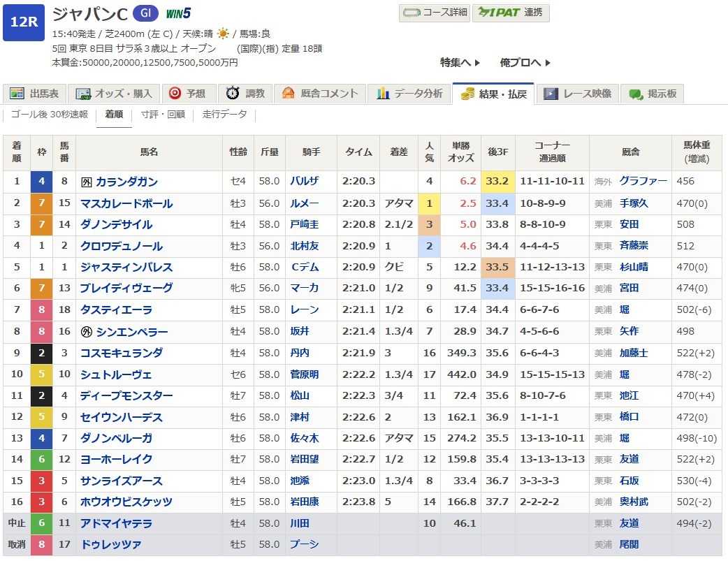Click the 12R race number badge
The height and width of the screenshot is (561, 728).
click(24, 23)
